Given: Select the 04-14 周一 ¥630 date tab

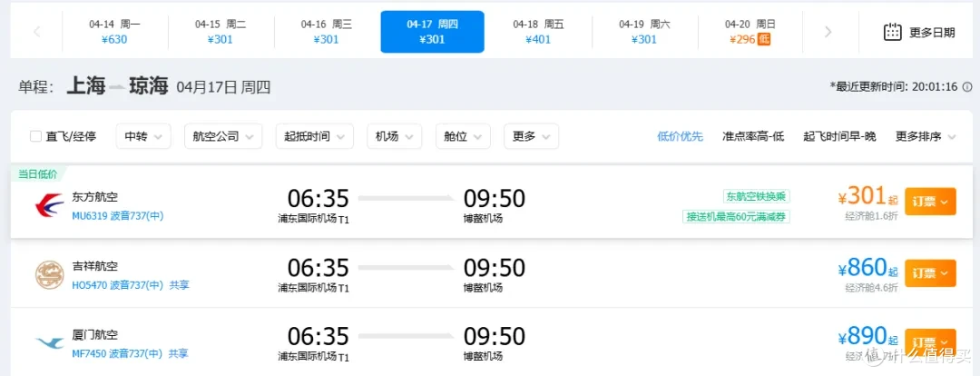Looking at the screenshot, I should pyautogui.click(x=114, y=31).
